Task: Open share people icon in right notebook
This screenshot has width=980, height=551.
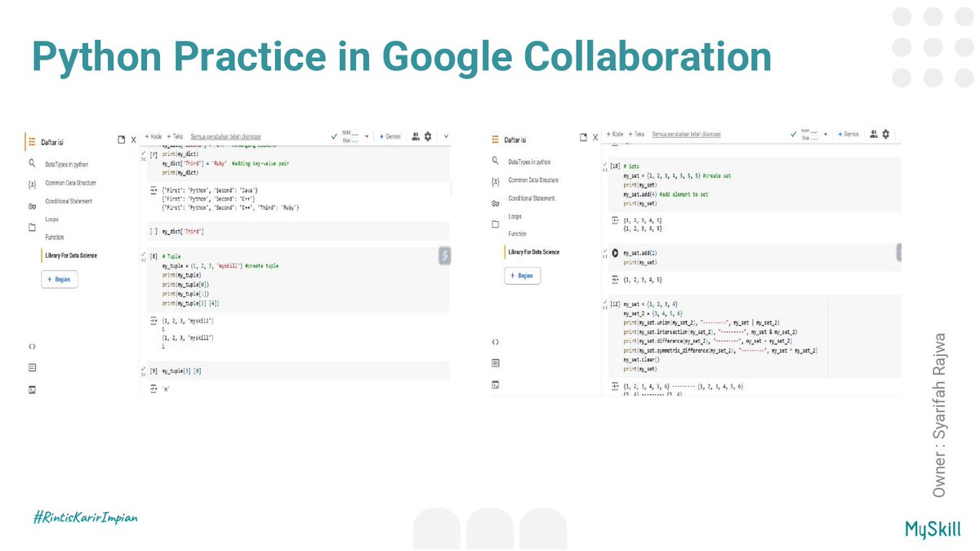Action: point(874,134)
